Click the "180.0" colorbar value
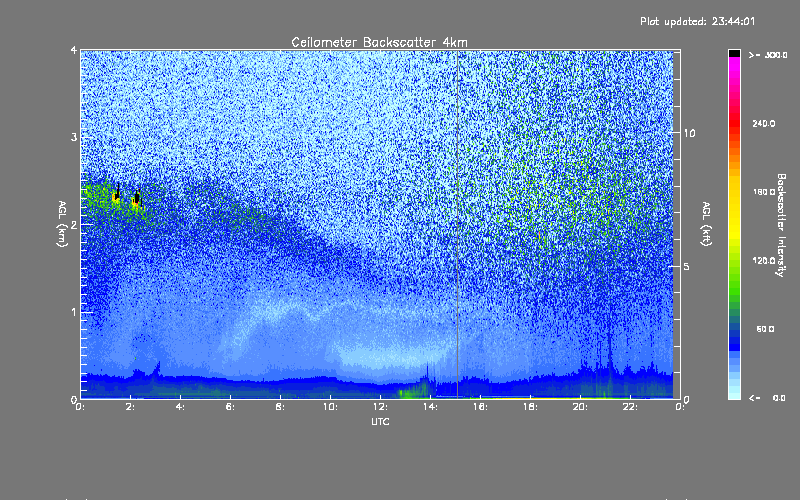 pos(764,192)
